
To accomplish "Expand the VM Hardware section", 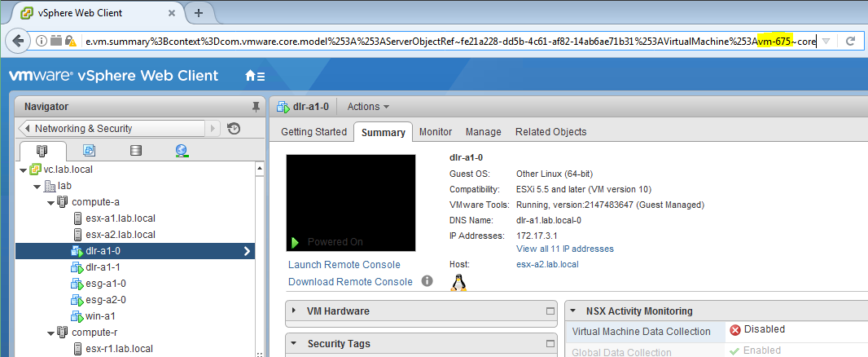I will pos(294,311).
